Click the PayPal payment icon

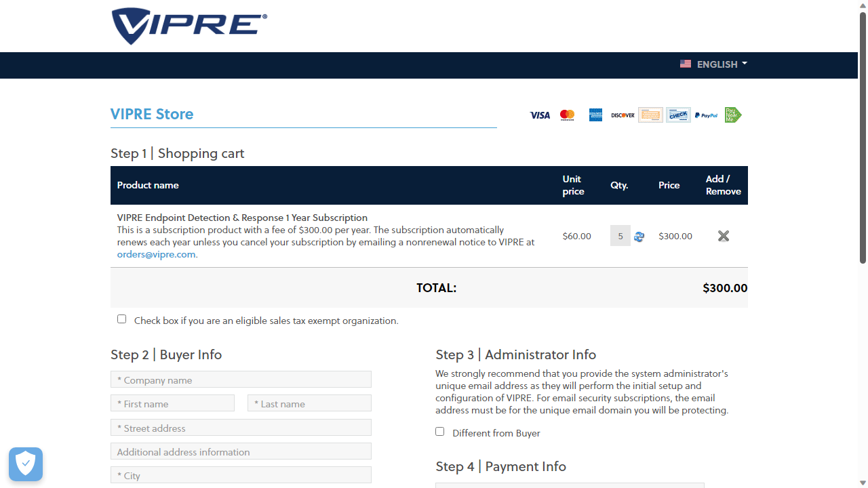[x=706, y=116]
